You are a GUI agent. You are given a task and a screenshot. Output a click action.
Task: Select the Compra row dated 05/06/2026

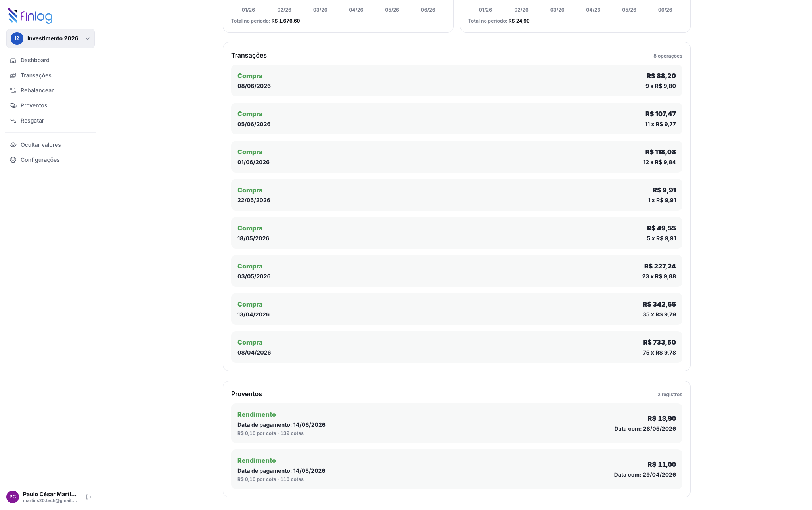(457, 119)
